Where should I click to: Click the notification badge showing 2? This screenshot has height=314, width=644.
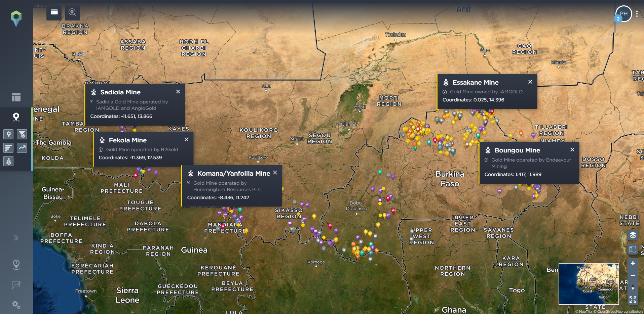click(618, 19)
